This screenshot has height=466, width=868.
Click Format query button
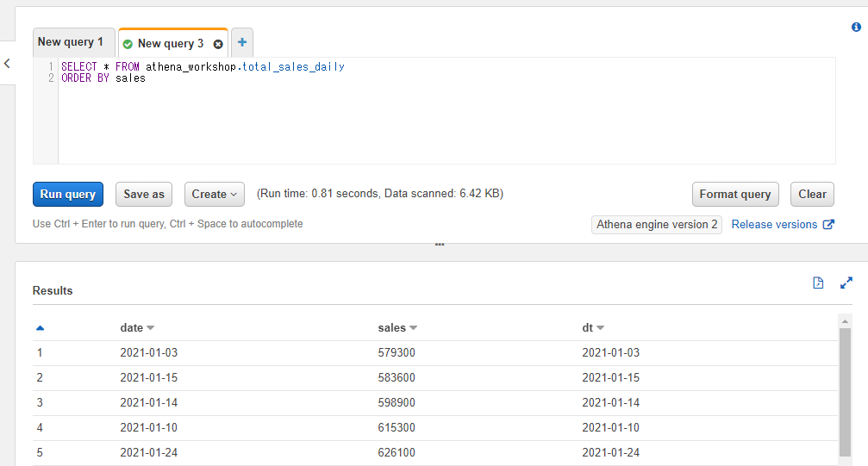pyautogui.click(x=735, y=195)
